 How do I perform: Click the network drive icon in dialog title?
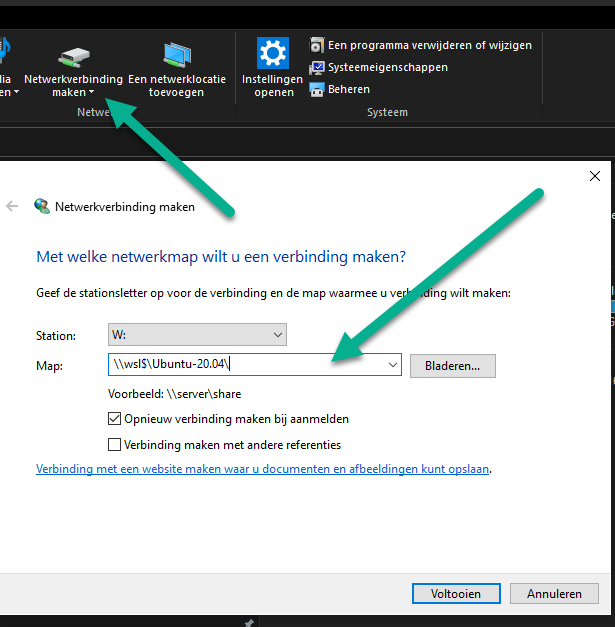(x=42, y=207)
